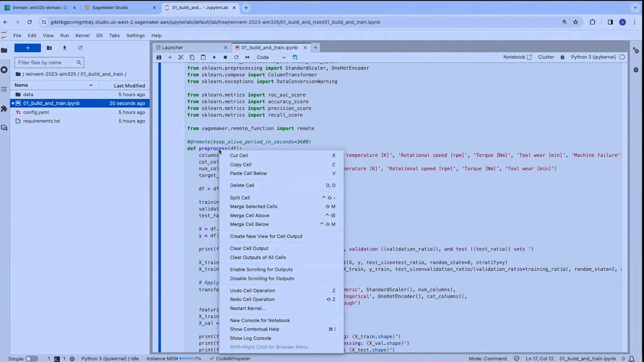Open the File menu
This screenshot has width=644, height=362.
pos(17,35)
